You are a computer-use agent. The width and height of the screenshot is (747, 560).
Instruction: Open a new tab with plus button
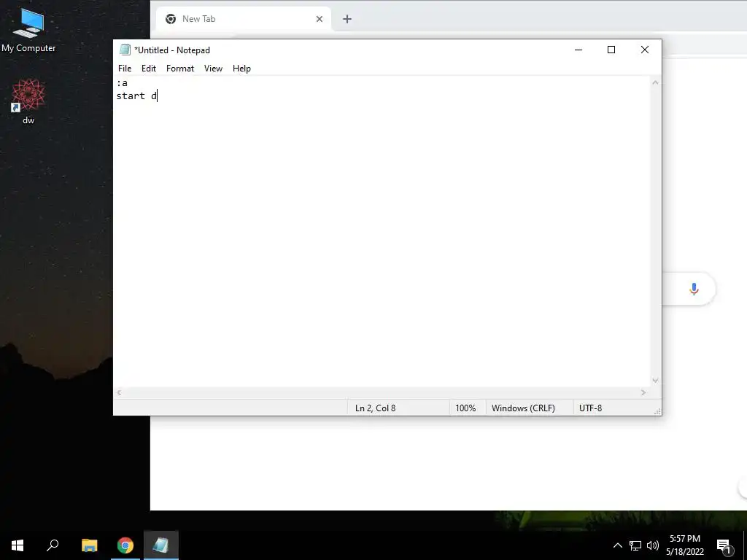tap(347, 19)
